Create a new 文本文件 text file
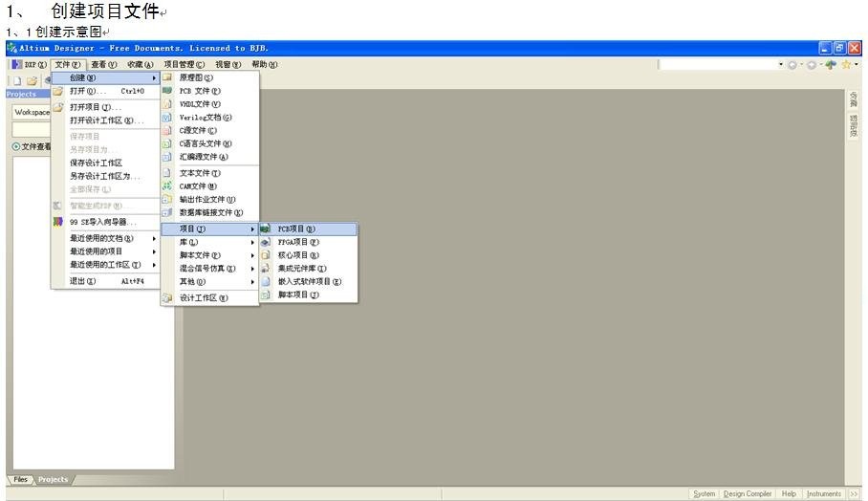 [x=209, y=173]
